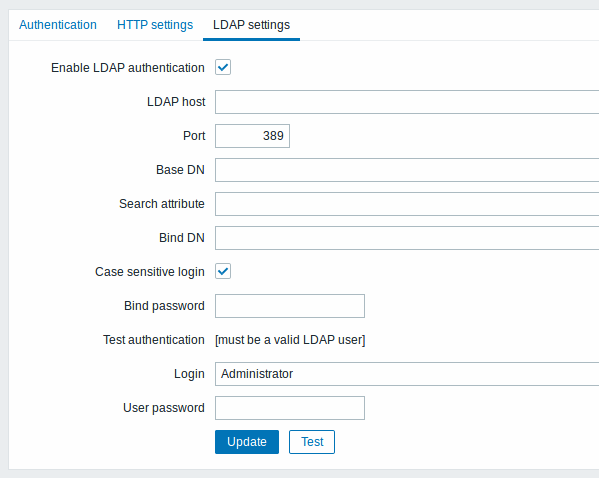
Task: Save changes with the Update button
Action: tap(247, 442)
